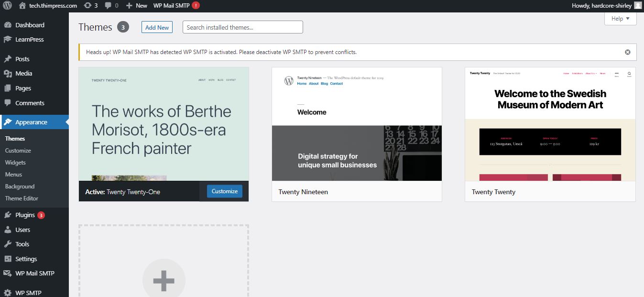Click the Pages icon in sidebar

(8, 88)
